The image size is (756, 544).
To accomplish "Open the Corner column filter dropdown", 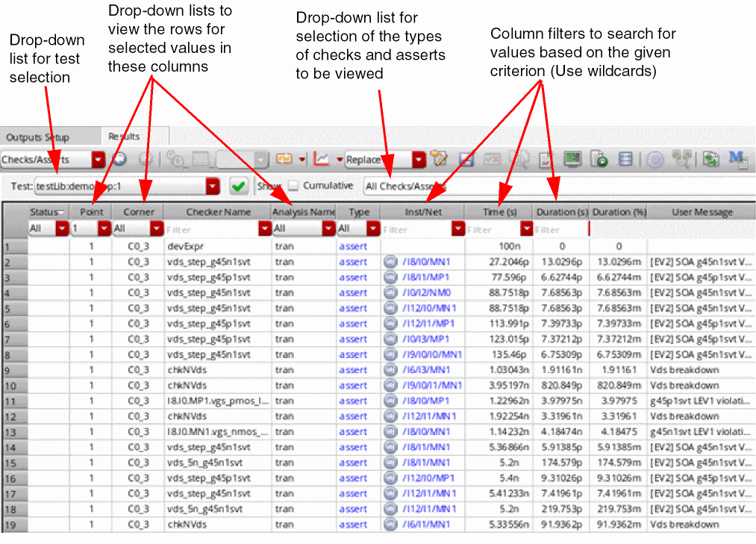I will click(x=156, y=229).
